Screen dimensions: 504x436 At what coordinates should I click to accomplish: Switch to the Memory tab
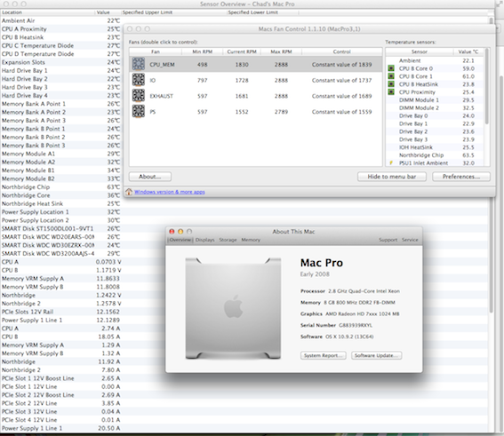click(251, 240)
